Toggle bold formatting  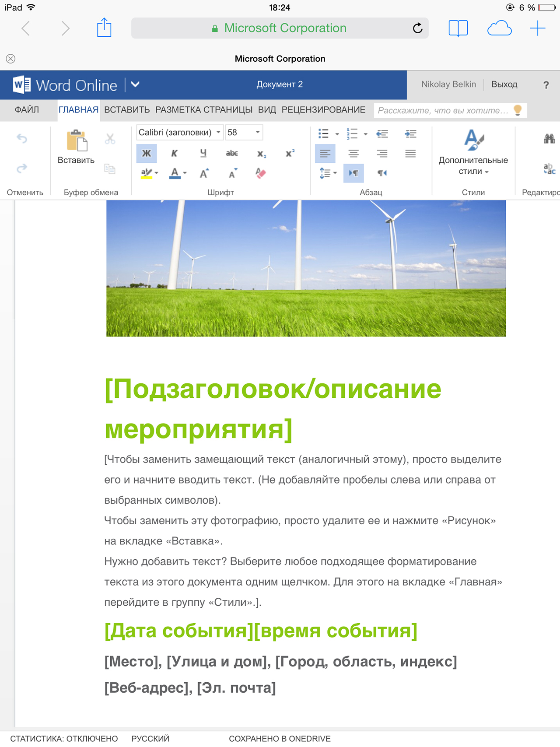point(147,153)
